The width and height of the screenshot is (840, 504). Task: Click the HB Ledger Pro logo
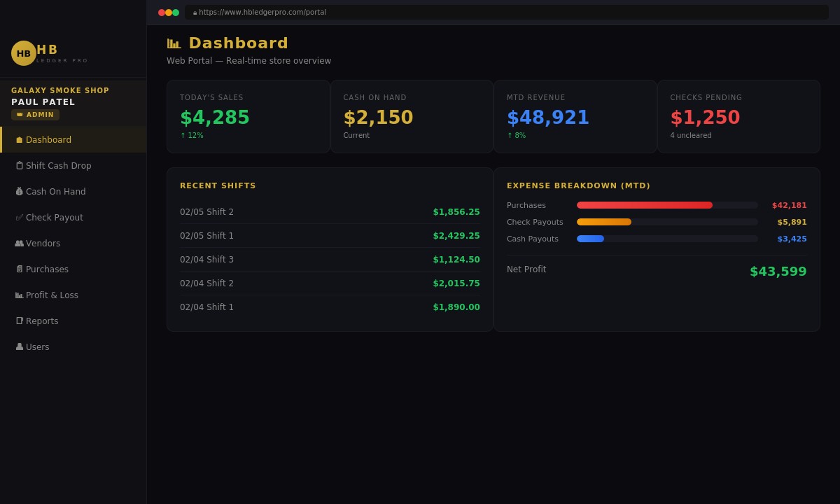point(23,53)
